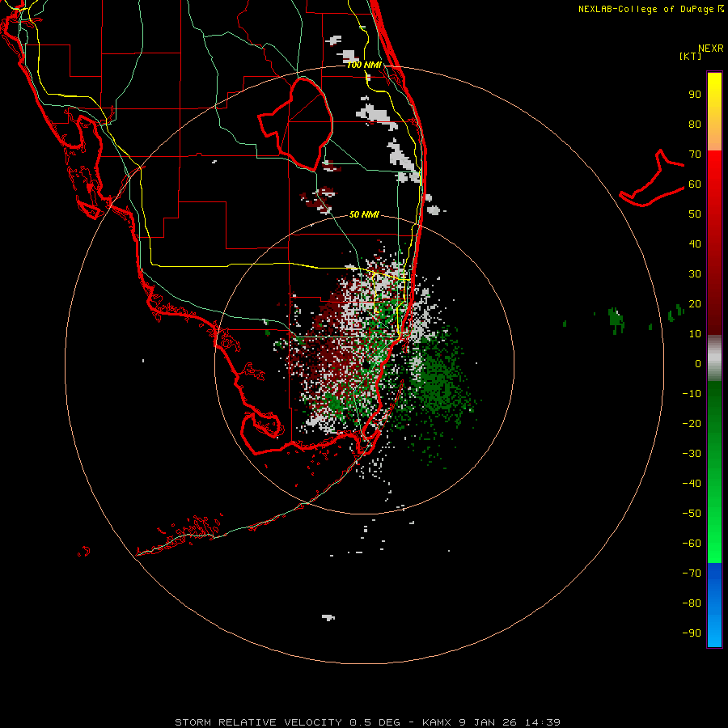Click the 0 value on the velocity scale

point(698,363)
